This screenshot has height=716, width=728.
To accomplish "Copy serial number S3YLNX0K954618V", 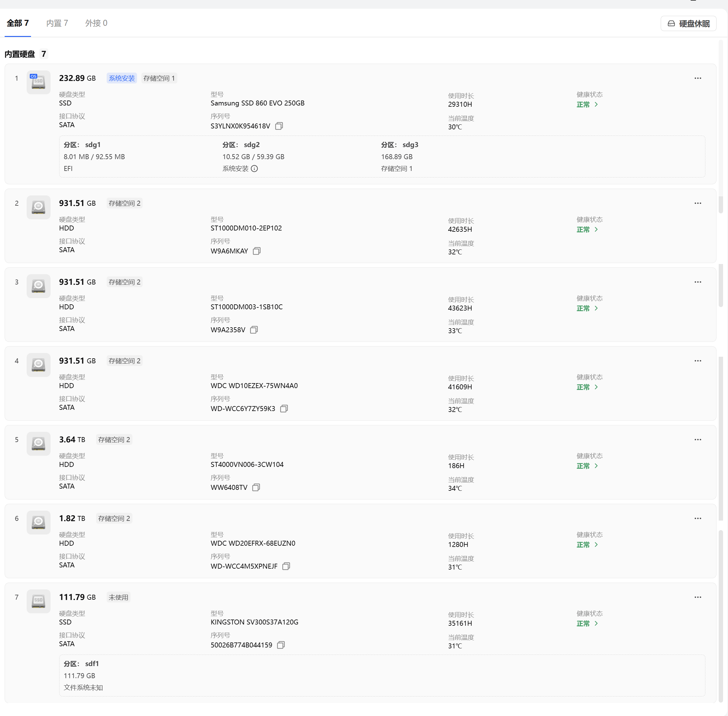I will tap(279, 126).
